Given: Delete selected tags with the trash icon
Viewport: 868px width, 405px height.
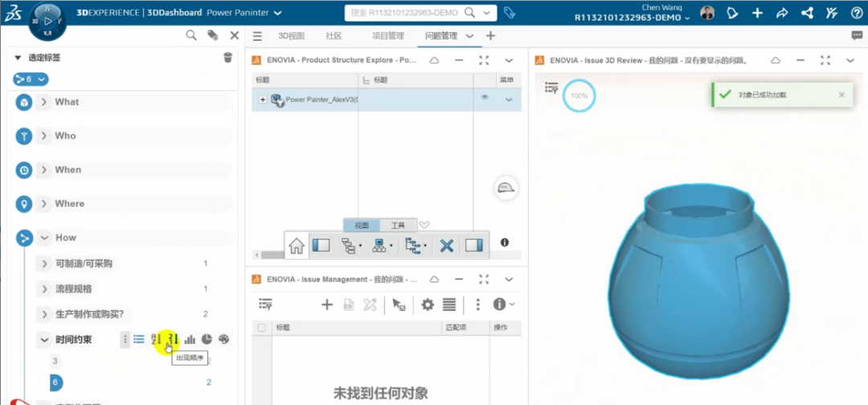Looking at the screenshot, I should click(x=227, y=58).
